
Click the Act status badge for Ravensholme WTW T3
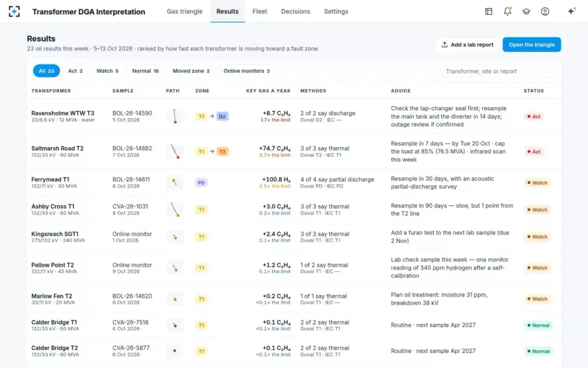pos(533,117)
